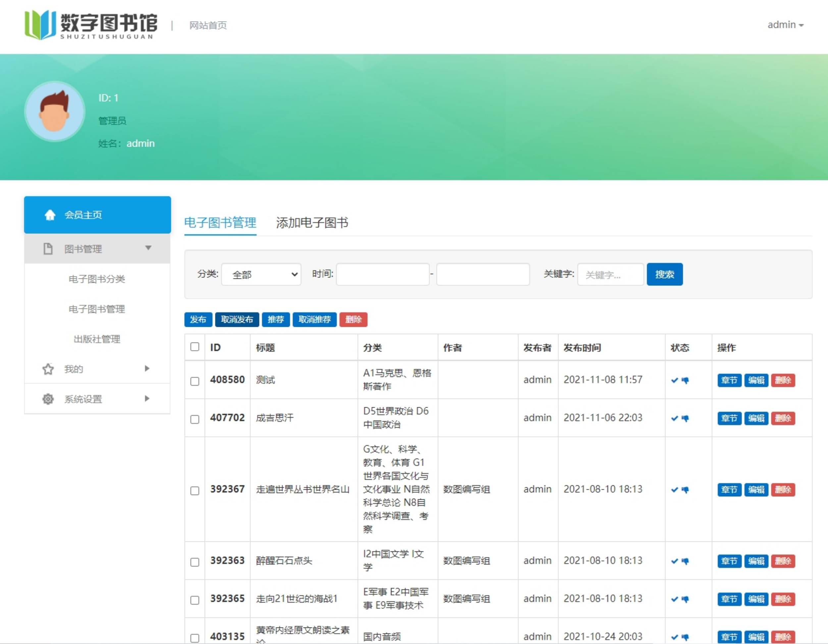The width and height of the screenshot is (828, 644).
Task: Expand the 系统设置 sidebar menu arrow
Action: (147, 398)
